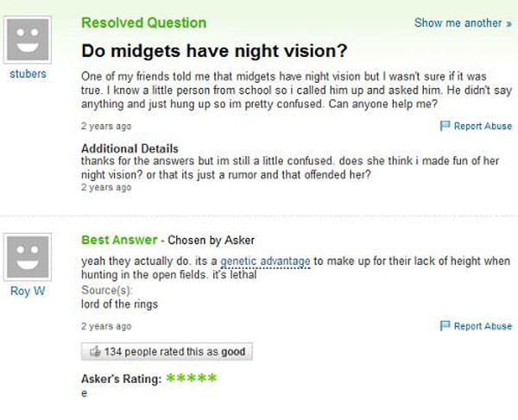Viewport: 518px width, 420px height.
Task: Click the "2 years ago" timestamp under the answer
Action: pos(107,326)
